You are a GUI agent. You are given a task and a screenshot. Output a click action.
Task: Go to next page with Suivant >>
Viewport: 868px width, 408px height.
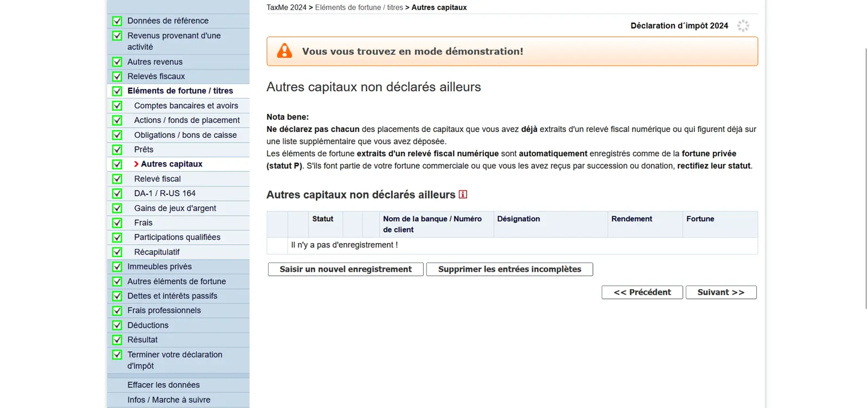(x=720, y=292)
